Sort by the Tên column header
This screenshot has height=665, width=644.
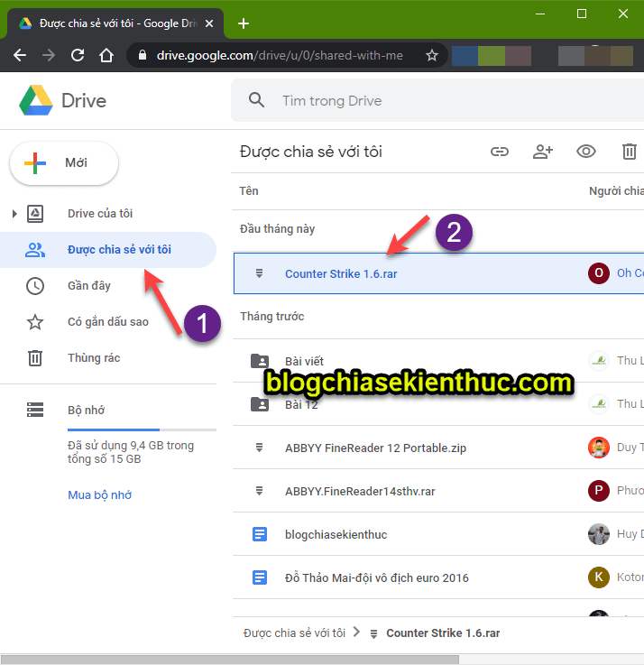(248, 191)
